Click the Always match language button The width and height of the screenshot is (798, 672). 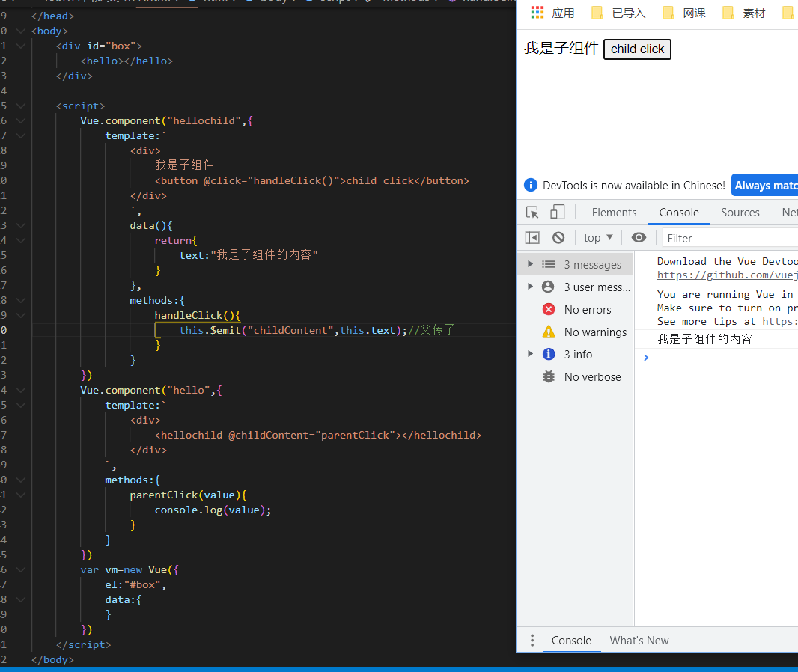tap(764, 185)
